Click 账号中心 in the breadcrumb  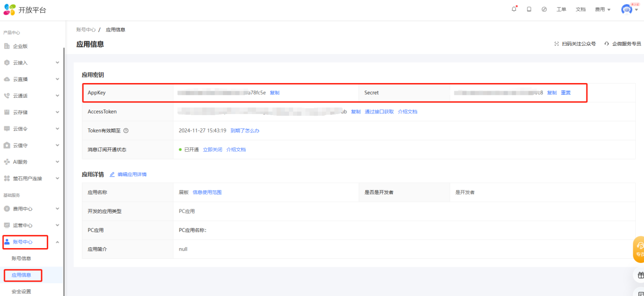(x=86, y=30)
